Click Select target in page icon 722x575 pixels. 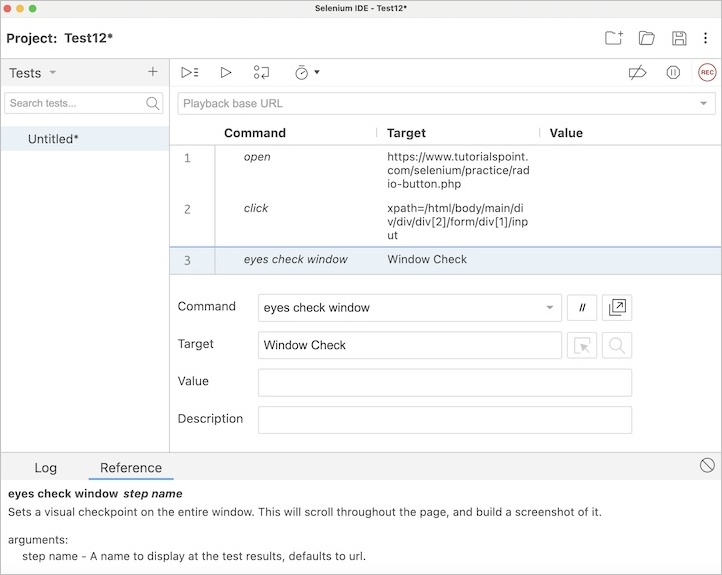[582, 345]
